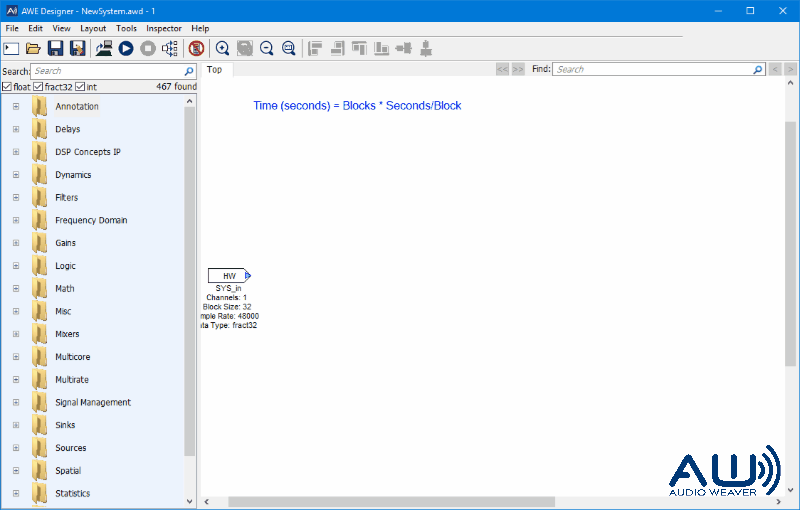Click the module tree scroll down arrow
This screenshot has height=510, width=800.
coord(189,501)
